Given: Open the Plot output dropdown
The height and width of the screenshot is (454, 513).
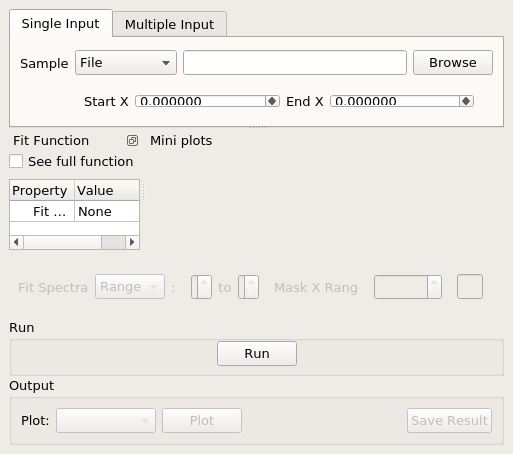Looking at the screenshot, I should [x=106, y=421].
